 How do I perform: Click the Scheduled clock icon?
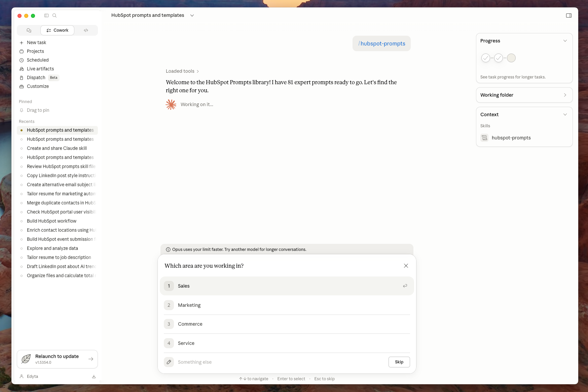(22, 60)
